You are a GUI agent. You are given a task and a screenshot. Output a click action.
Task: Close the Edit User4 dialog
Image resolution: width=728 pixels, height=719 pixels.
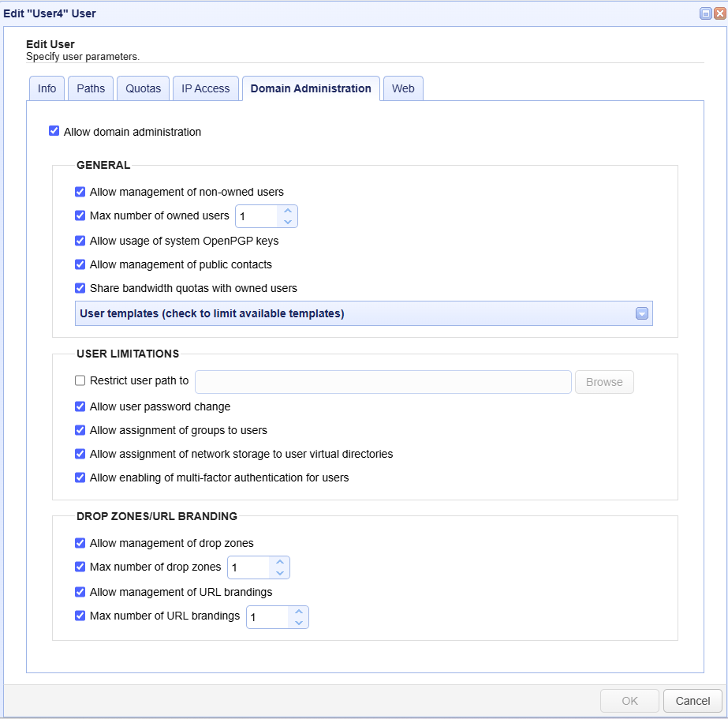(x=719, y=13)
